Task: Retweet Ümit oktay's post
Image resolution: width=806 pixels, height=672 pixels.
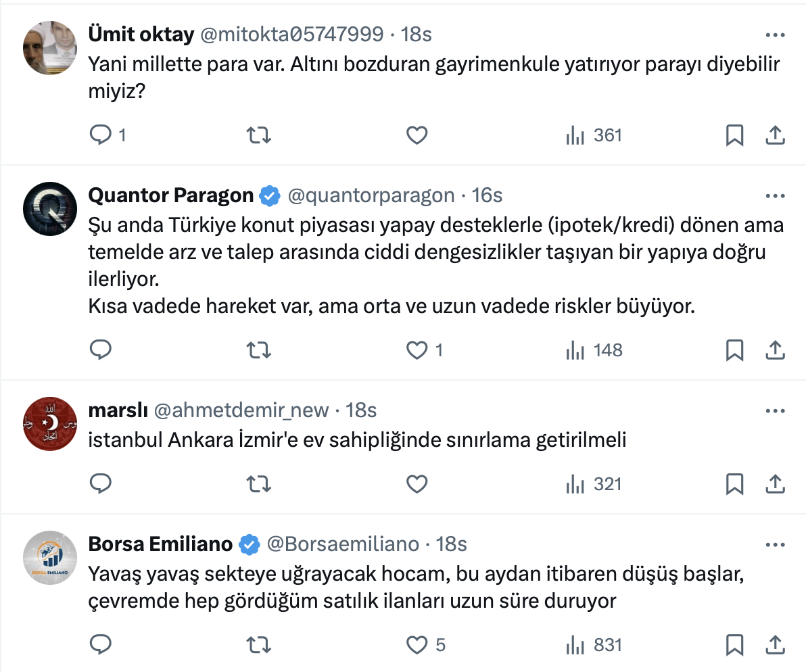Action: click(x=259, y=136)
